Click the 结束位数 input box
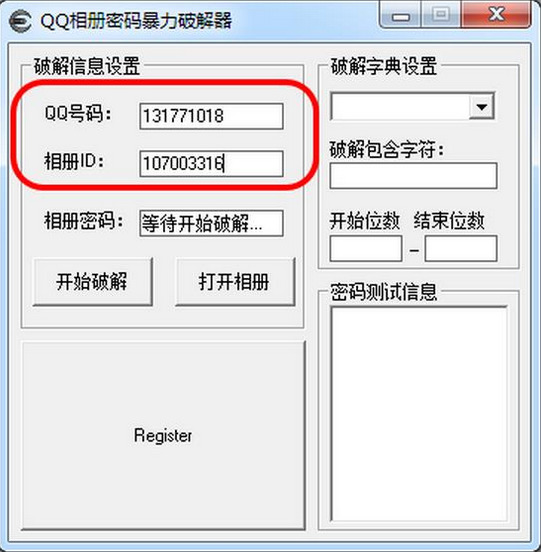This screenshot has width=541, height=552. pos(461,249)
